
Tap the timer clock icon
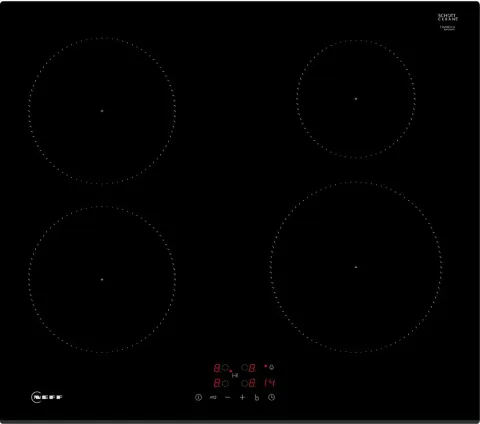point(272,397)
